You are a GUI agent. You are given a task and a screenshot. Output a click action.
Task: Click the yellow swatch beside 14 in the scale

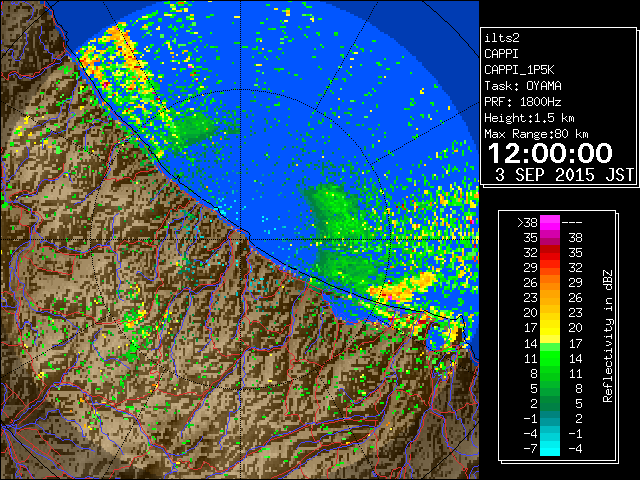(x=550, y=339)
